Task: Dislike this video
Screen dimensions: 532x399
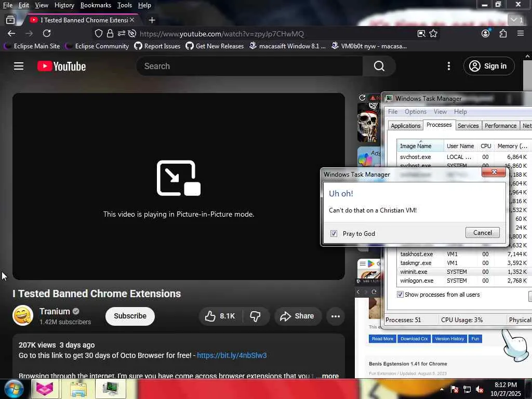Action: tap(256, 316)
